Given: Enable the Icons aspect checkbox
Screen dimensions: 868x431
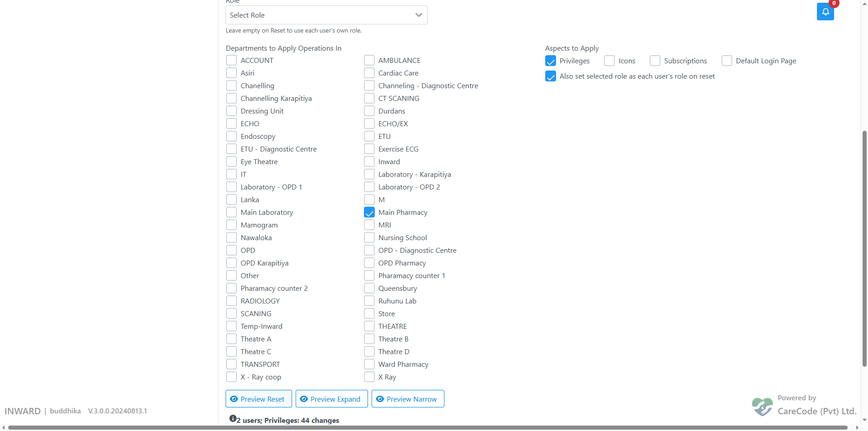Looking at the screenshot, I should pos(609,61).
